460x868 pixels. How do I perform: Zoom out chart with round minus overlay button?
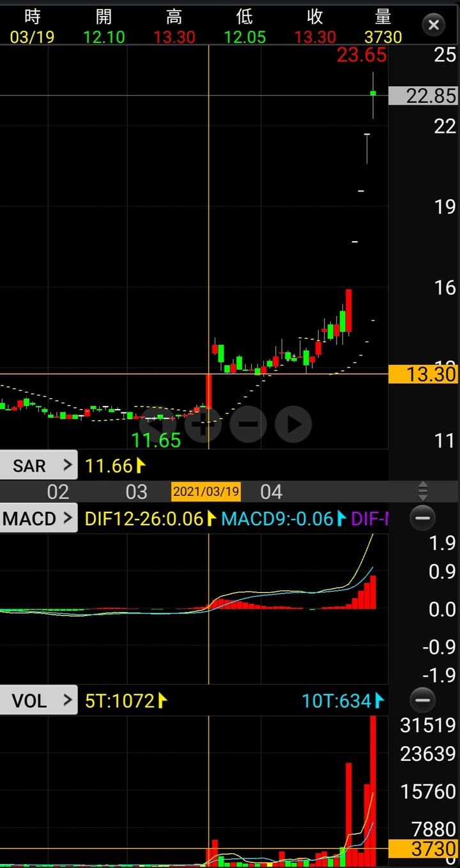click(249, 424)
